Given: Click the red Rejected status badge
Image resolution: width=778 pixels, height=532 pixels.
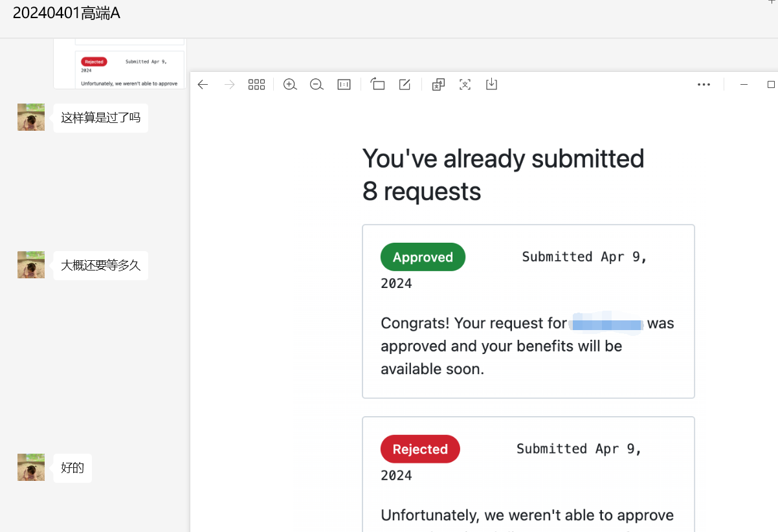Looking at the screenshot, I should (420, 449).
